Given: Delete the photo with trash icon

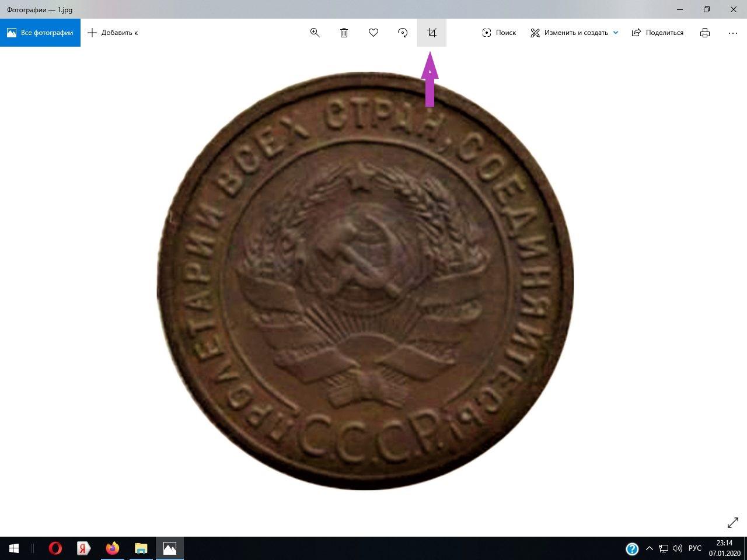Looking at the screenshot, I should (x=344, y=33).
